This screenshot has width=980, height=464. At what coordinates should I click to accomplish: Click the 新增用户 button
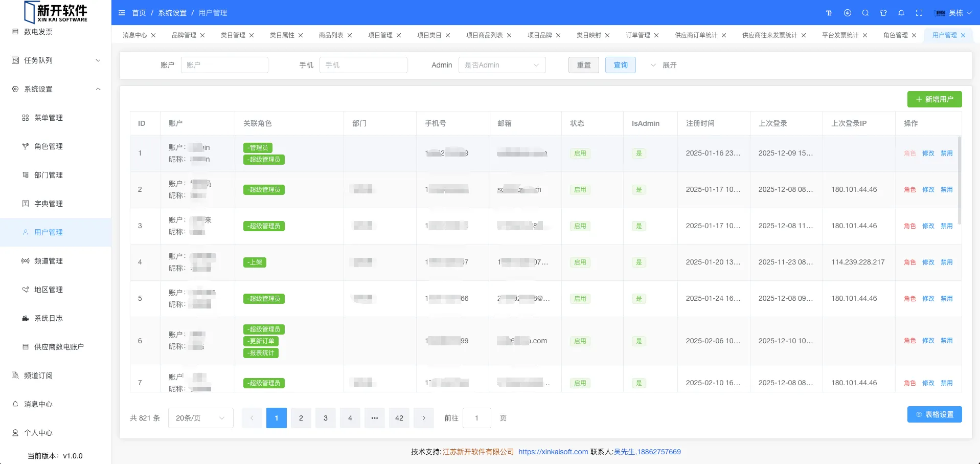[x=934, y=99]
